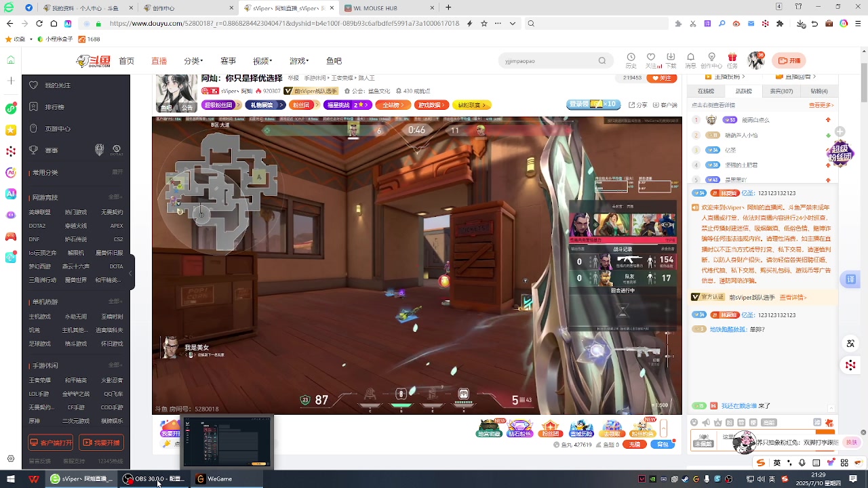Open browser tab list dropdown arrow
Screen dimensions: 868x488
click(x=513, y=23)
